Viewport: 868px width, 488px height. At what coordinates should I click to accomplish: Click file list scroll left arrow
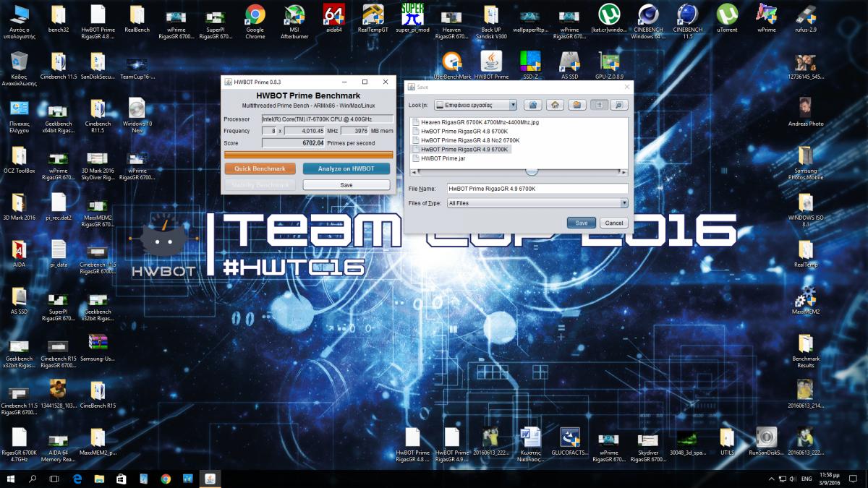(414, 171)
